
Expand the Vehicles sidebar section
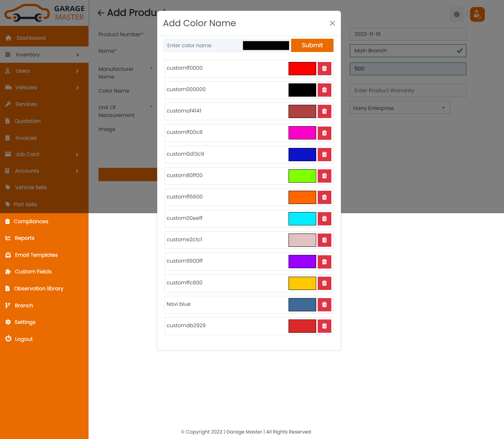coord(44,87)
